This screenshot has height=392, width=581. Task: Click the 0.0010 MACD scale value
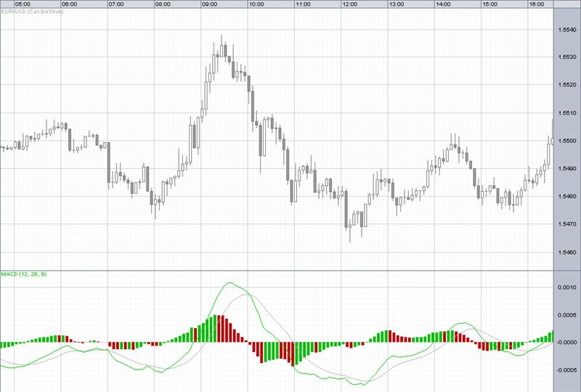pyautogui.click(x=567, y=287)
